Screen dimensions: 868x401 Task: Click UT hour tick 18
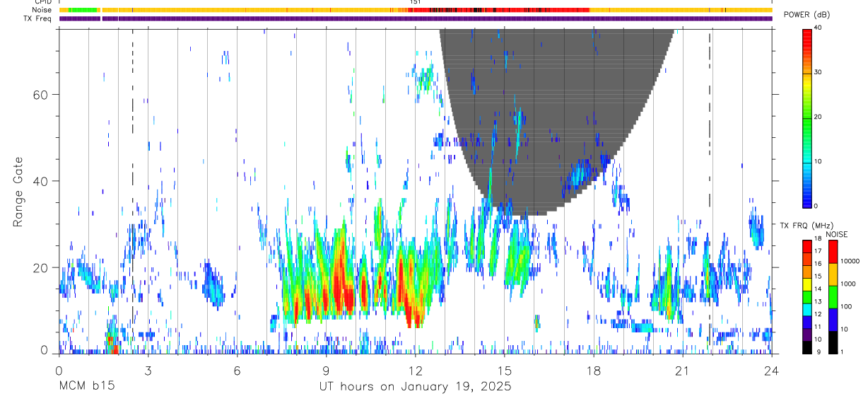[594, 370]
